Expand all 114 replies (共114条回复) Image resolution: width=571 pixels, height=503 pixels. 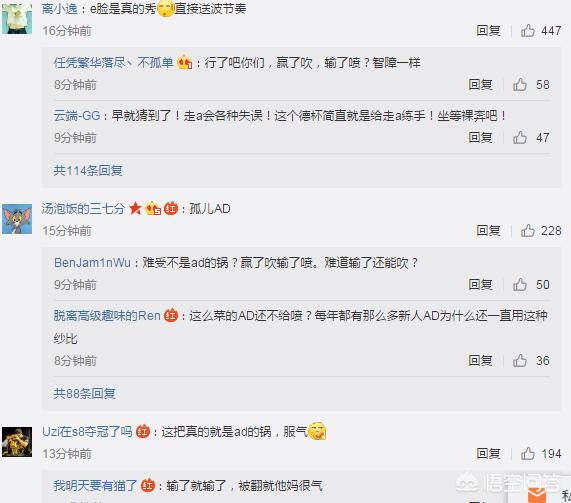click(x=88, y=170)
